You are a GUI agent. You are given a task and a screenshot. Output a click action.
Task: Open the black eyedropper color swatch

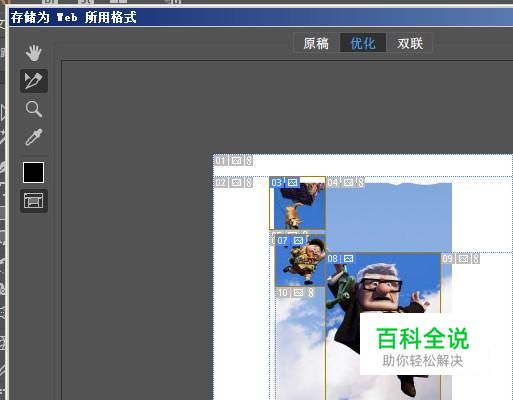pos(33,172)
